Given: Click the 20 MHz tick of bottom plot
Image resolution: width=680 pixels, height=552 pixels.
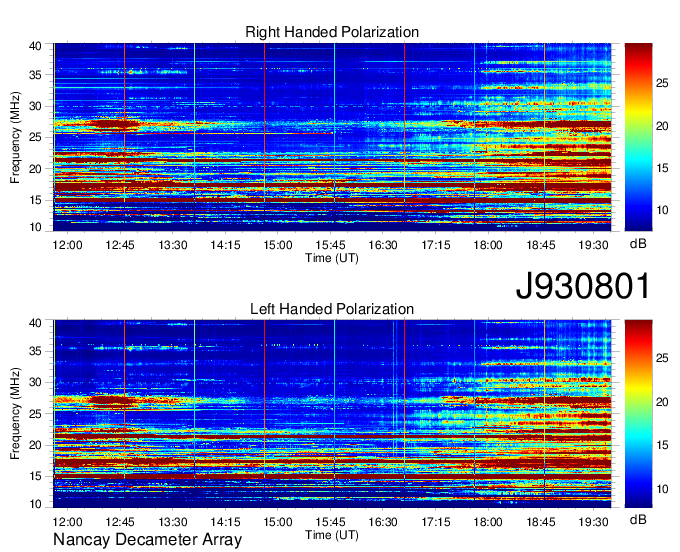Looking at the screenshot, I should [x=35, y=445].
